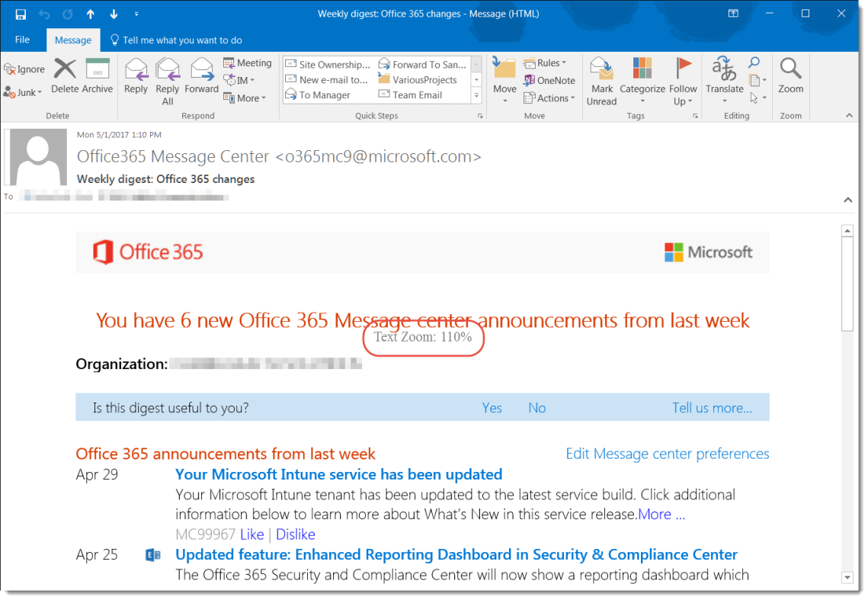Click the message body scrollbar down arrow
Screen dimensions: 868x600
tap(847, 577)
